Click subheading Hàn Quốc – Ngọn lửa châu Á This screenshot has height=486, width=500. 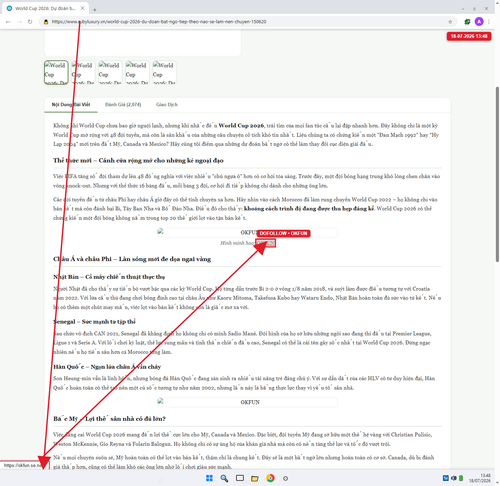[107, 367]
